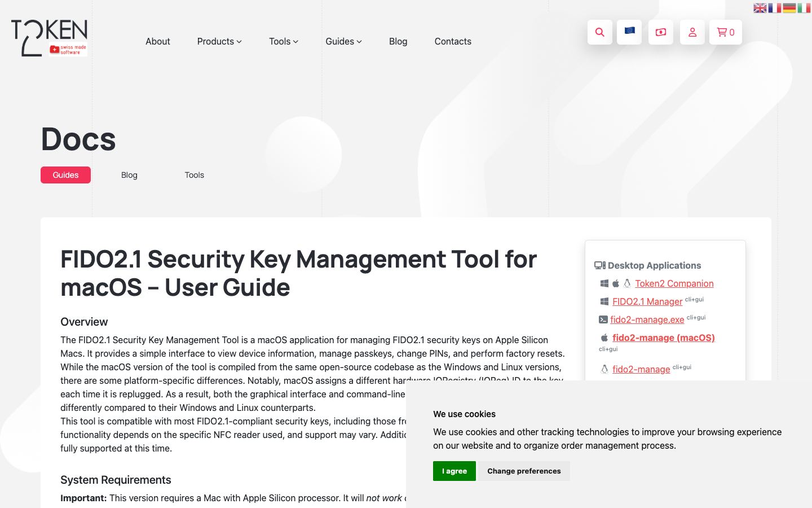Open the shopping cart showing 0

725,32
